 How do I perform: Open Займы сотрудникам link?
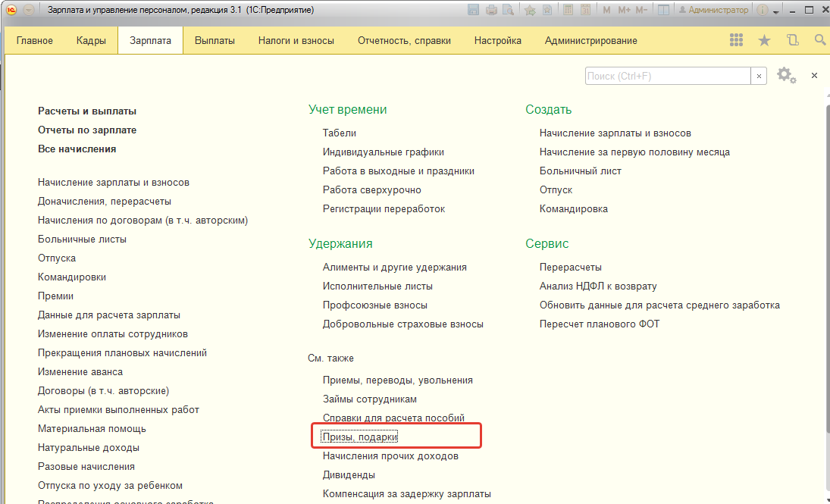pyautogui.click(x=369, y=399)
